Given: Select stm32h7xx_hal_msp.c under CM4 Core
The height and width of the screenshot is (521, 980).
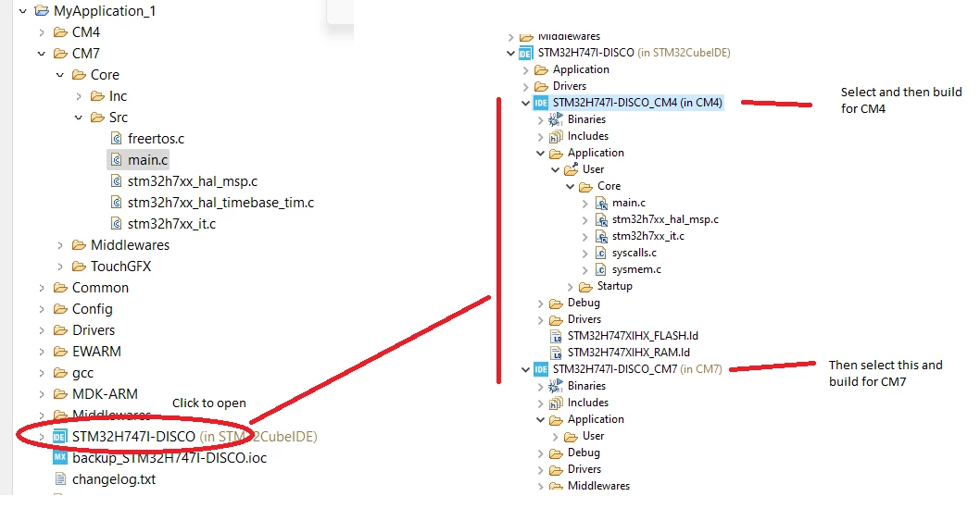Looking at the screenshot, I should [x=665, y=219].
